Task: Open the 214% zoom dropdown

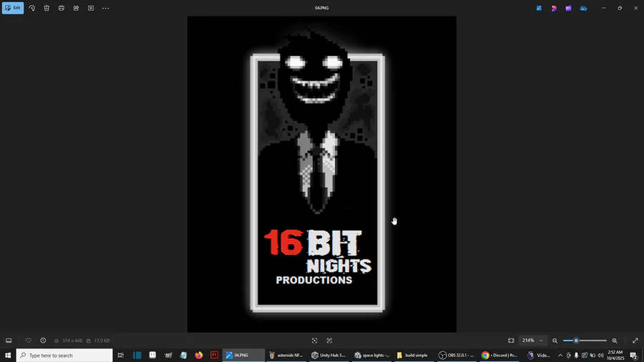Action: coord(532,341)
